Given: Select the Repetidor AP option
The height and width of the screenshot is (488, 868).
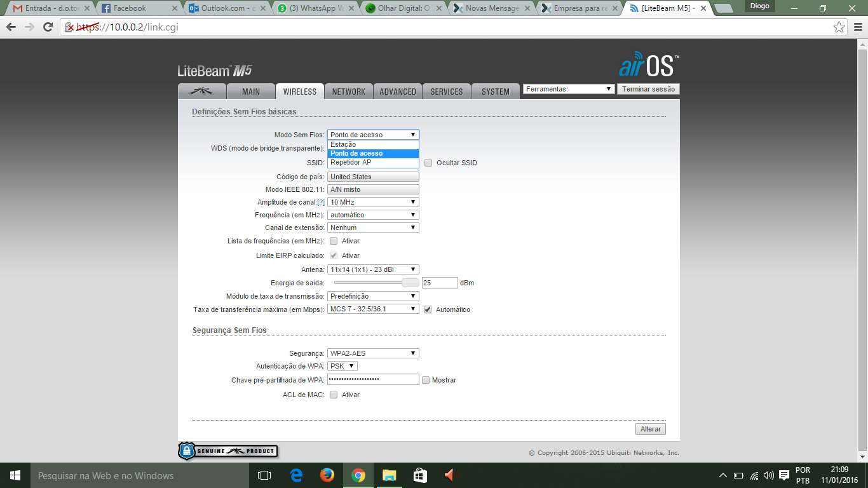Looking at the screenshot, I should pos(373,162).
